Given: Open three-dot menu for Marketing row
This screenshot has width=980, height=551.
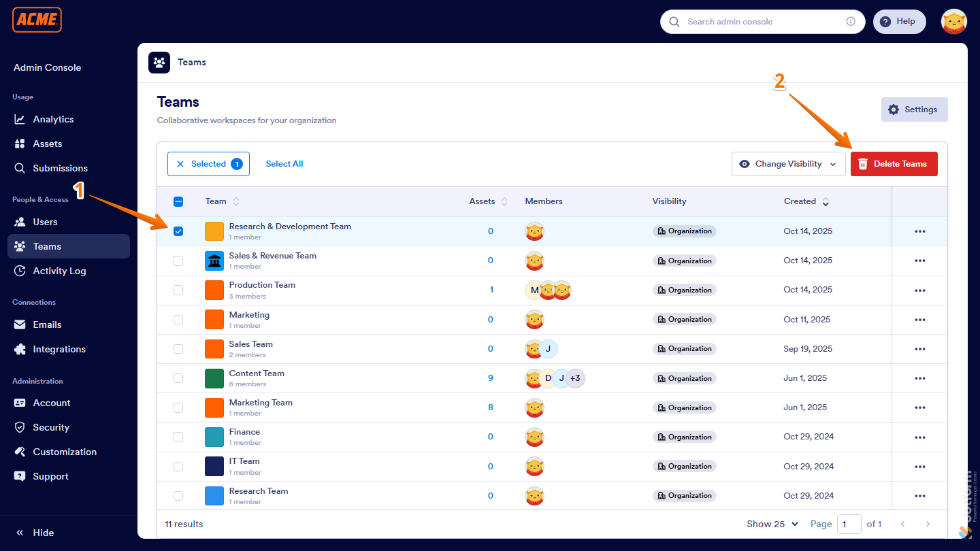Looking at the screenshot, I should point(920,320).
